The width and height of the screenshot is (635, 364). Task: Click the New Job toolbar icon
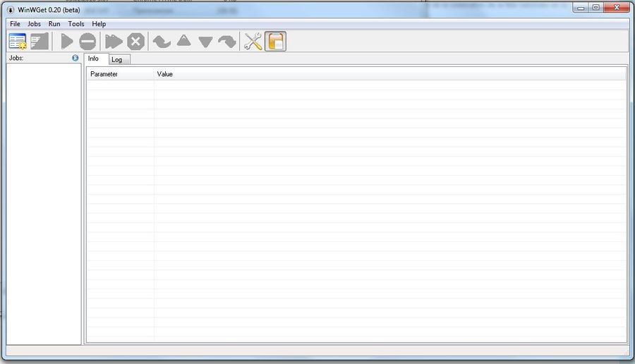pyautogui.click(x=18, y=42)
